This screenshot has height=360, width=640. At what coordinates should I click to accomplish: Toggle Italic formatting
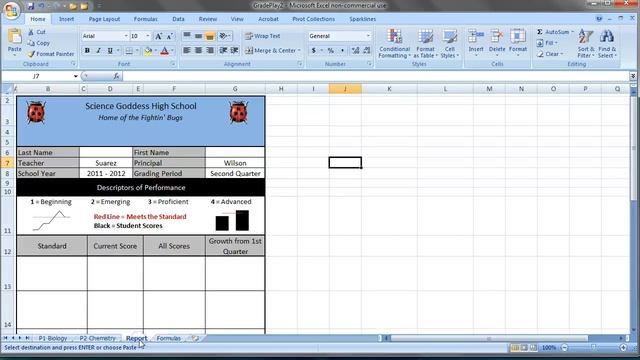pos(98,51)
